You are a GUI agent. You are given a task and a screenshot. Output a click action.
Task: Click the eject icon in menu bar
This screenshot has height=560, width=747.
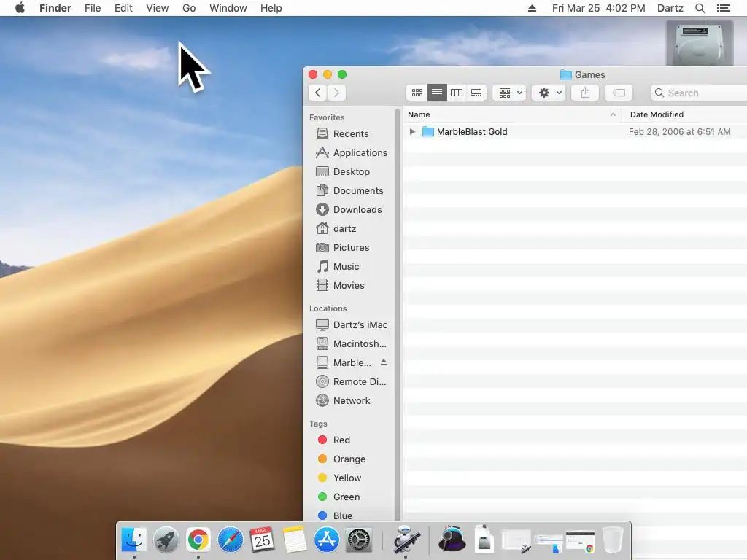click(x=532, y=8)
